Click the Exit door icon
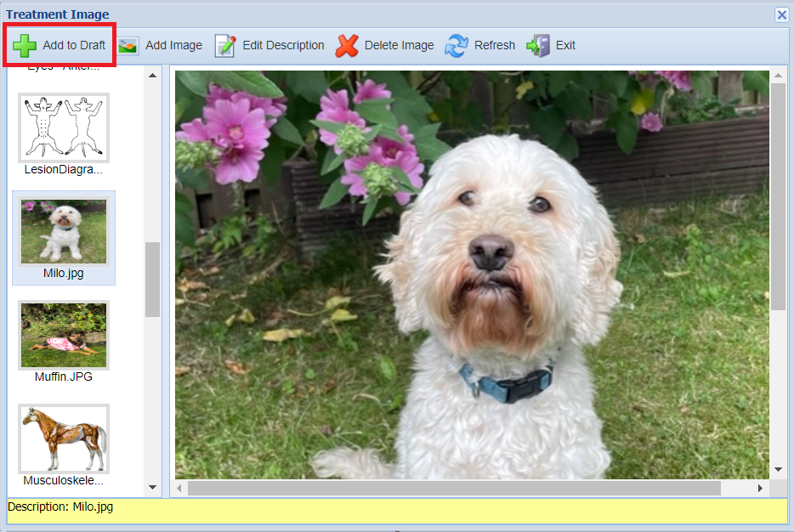This screenshot has width=794, height=532. coord(538,46)
